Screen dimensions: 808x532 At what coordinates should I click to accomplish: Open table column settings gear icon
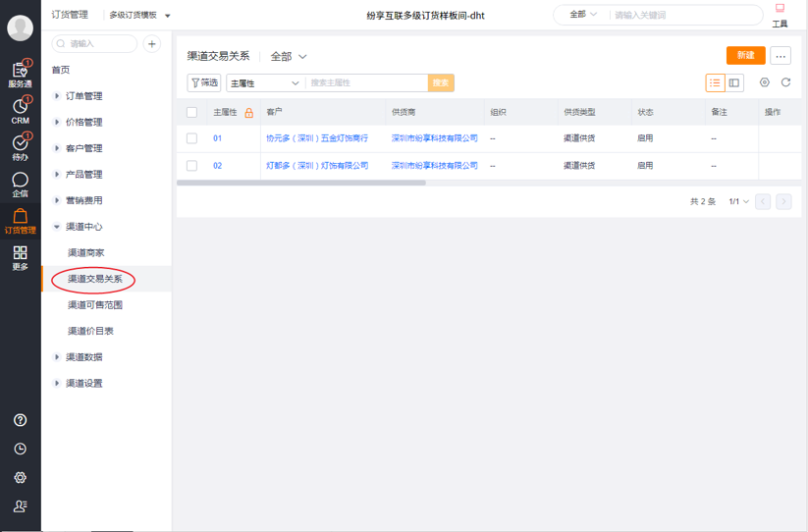click(765, 82)
